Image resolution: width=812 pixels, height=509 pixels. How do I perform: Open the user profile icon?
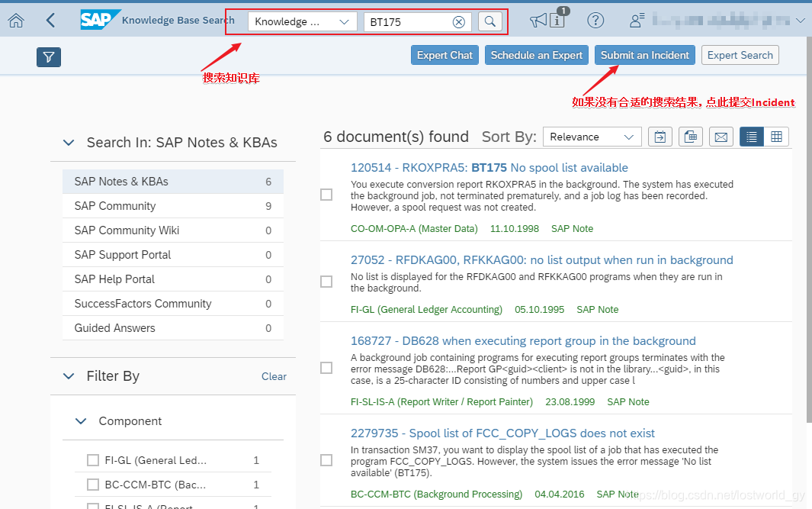click(x=637, y=21)
